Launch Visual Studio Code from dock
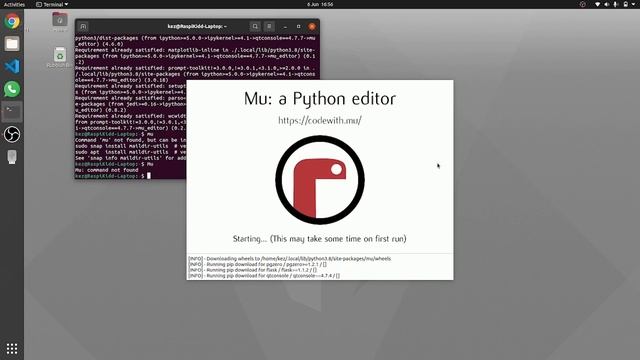Viewport: 640px width, 360px height. pyautogui.click(x=12, y=66)
